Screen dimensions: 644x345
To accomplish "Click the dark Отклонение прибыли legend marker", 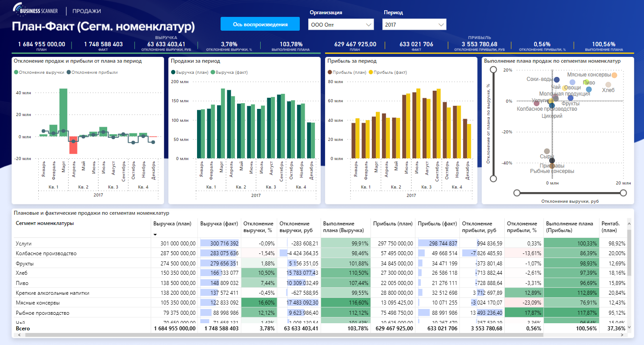I will coord(68,72).
